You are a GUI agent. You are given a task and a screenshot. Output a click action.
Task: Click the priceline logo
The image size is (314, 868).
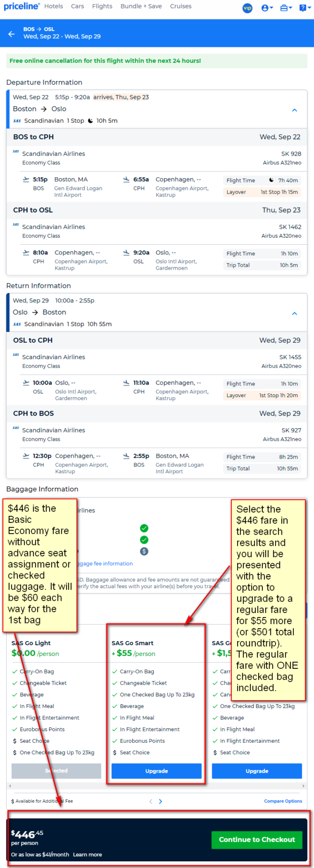[x=22, y=7]
